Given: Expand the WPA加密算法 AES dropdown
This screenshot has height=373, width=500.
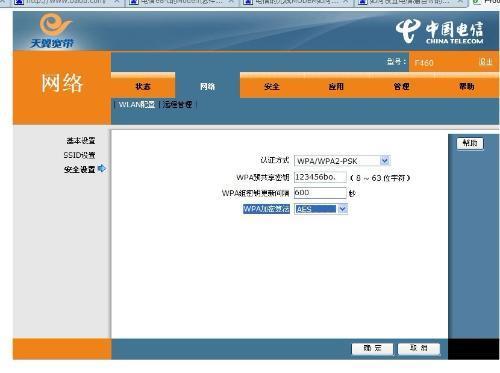Looking at the screenshot, I should pos(321,209).
